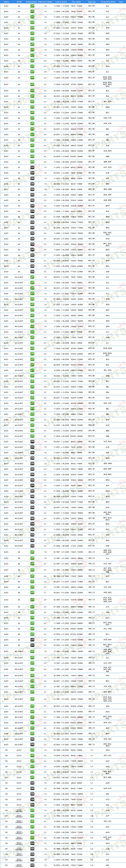Select engine code AGR in VW Golf rows
The height and width of the screenshot is (868, 126).
tap(108, 783)
